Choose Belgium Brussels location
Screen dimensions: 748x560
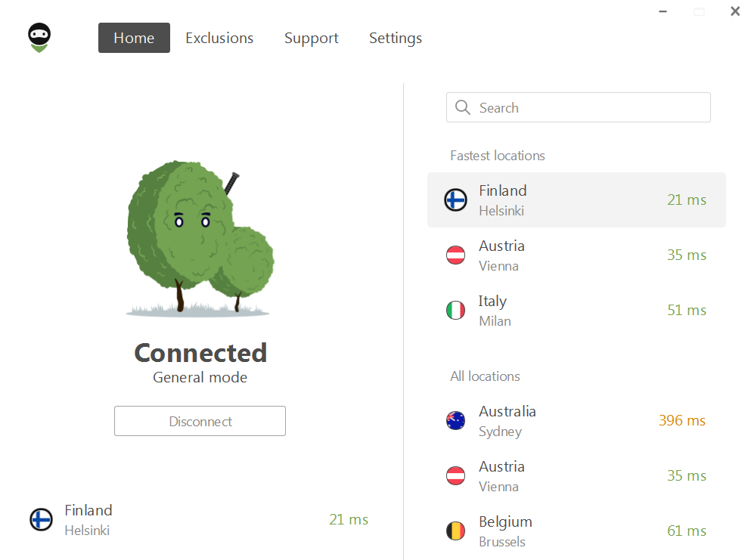tap(576, 531)
